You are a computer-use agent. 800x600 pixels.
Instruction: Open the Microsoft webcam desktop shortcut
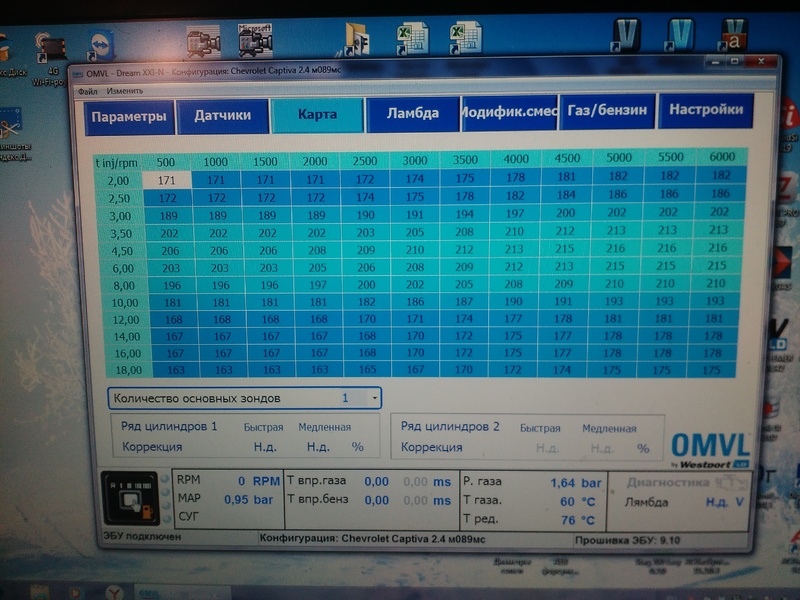255,40
